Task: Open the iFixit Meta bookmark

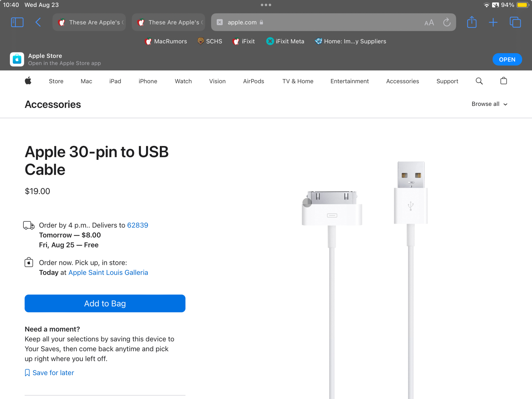Action: pyautogui.click(x=285, y=41)
